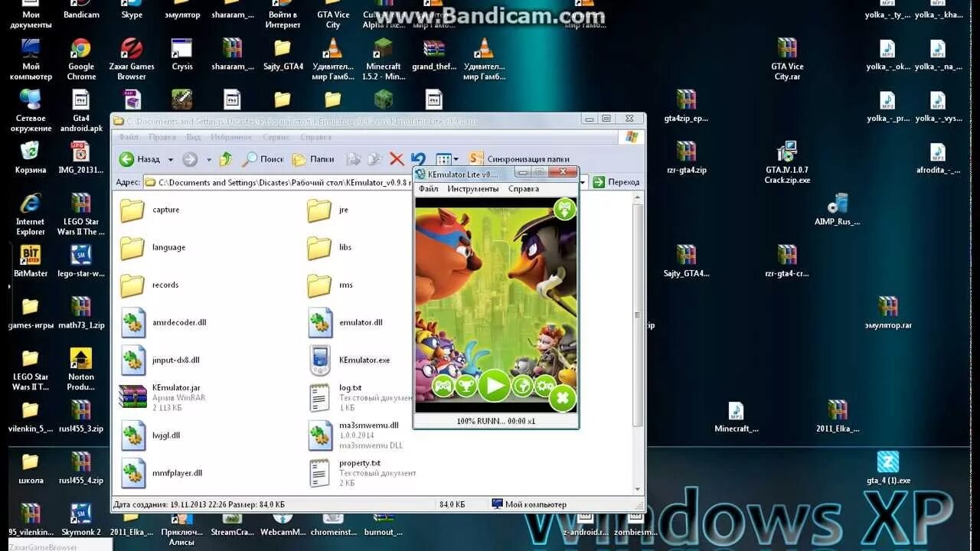Open Поиск search in Explorer toolbar
Image resolution: width=980 pixels, height=551 pixels.
(263, 159)
